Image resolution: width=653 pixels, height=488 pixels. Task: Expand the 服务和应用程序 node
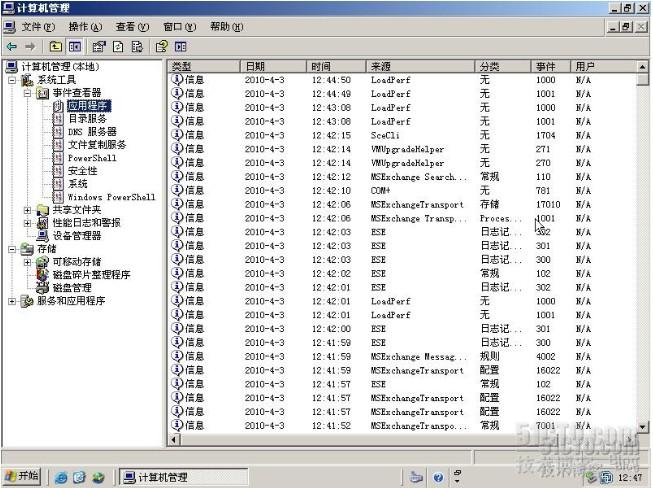tap(12, 301)
